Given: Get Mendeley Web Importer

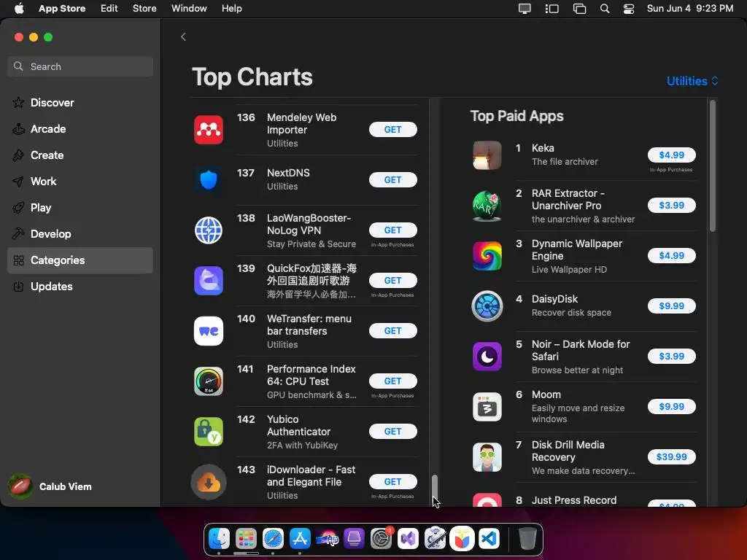Looking at the screenshot, I should pyautogui.click(x=392, y=130).
